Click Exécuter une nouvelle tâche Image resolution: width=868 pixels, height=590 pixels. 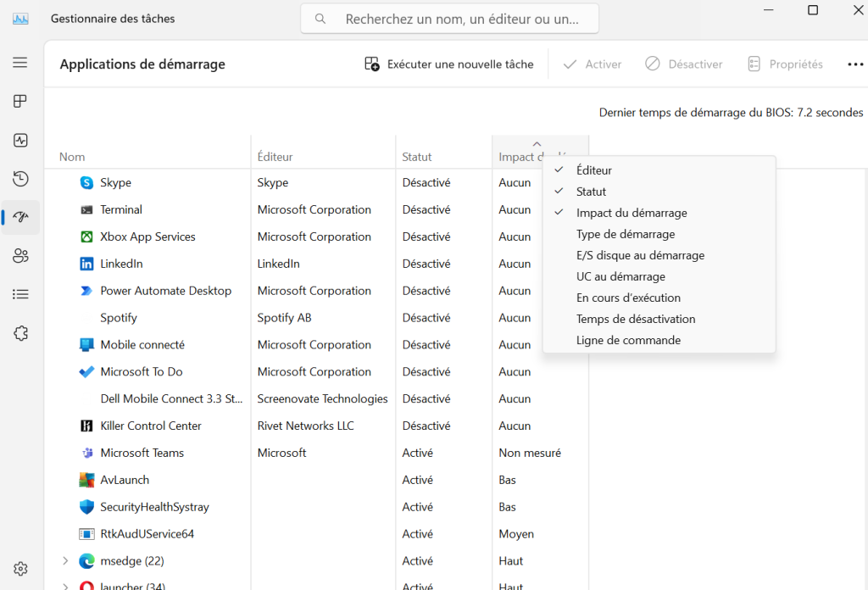pos(449,64)
